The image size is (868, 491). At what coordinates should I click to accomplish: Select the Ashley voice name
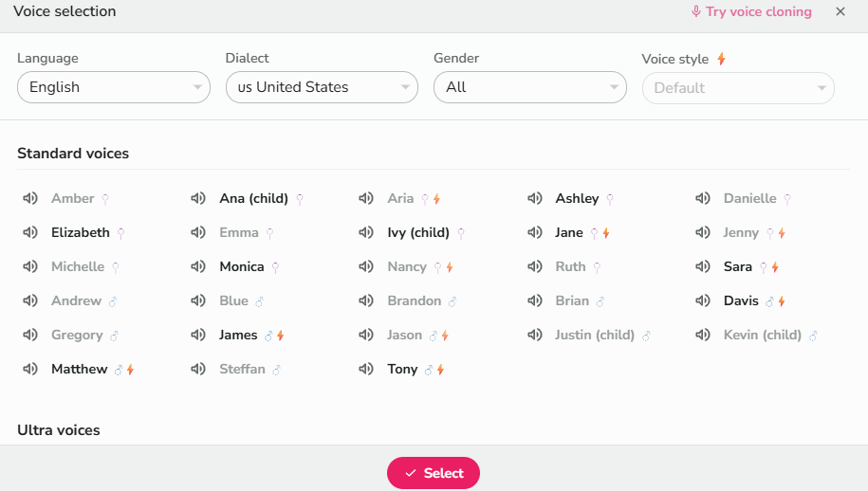pyautogui.click(x=577, y=198)
